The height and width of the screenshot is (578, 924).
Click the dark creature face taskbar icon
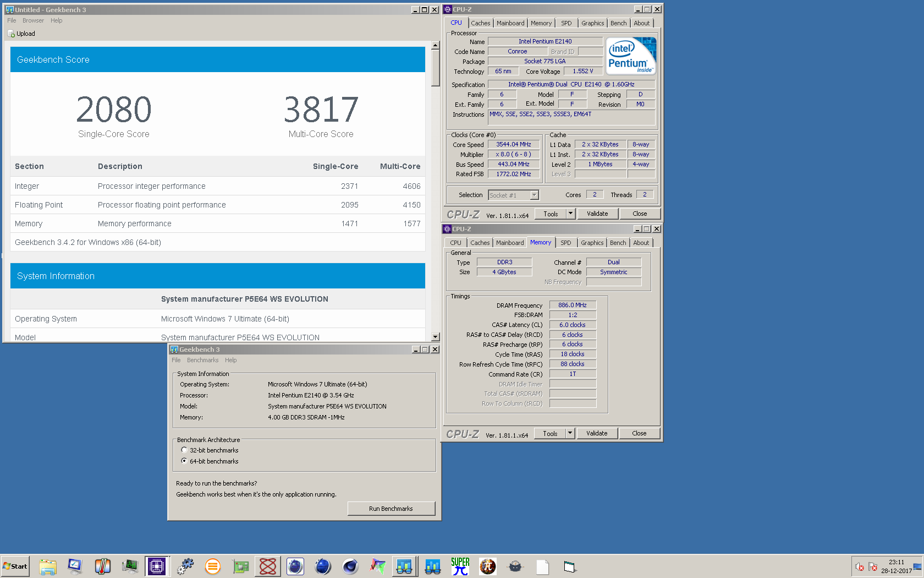515,566
